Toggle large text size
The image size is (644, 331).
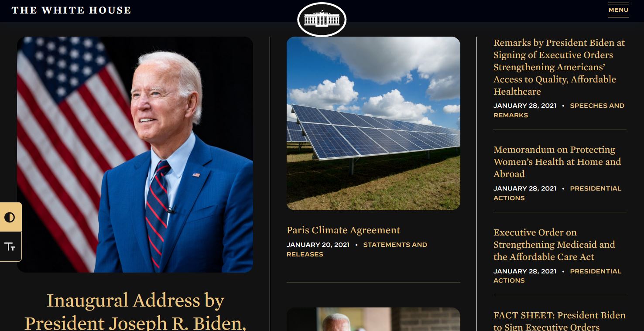point(10,247)
